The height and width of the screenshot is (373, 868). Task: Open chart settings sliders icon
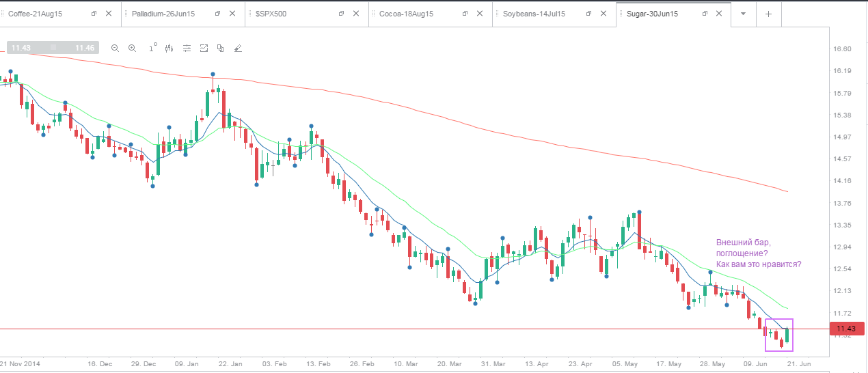pos(187,48)
